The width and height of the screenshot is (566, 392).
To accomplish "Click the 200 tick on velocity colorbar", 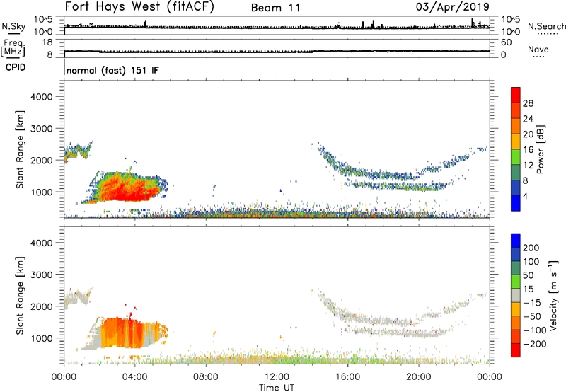I will (531, 248).
